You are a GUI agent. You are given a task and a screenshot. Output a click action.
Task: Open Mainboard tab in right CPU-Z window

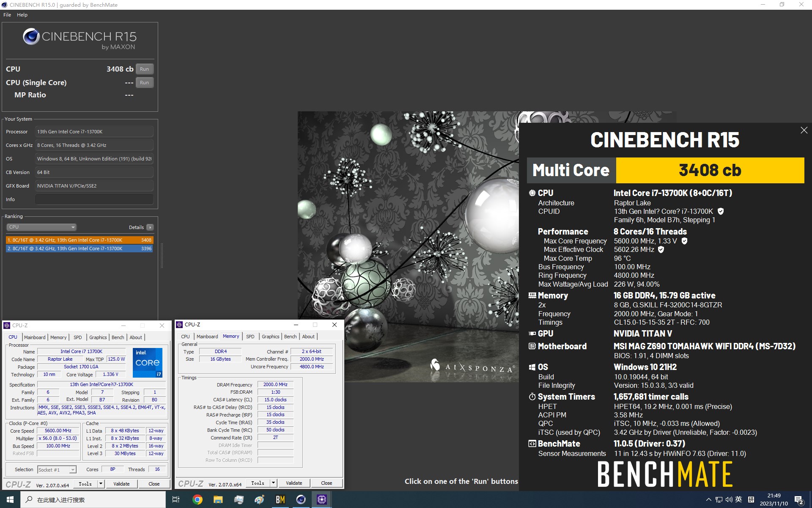point(207,337)
